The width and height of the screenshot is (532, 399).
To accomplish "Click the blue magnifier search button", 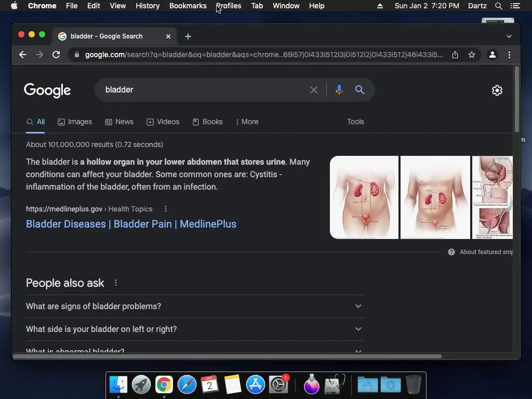I will point(360,89).
